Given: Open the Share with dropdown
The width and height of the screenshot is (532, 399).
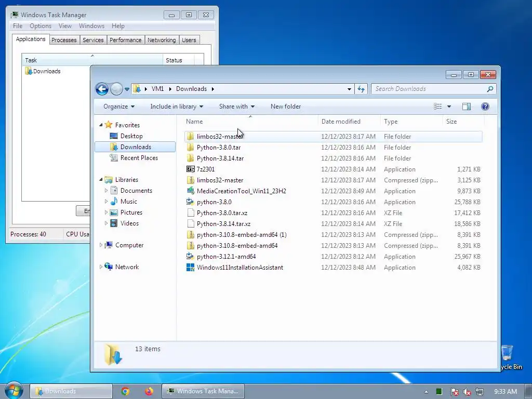Looking at the screenshot, I should click(237, 107).
